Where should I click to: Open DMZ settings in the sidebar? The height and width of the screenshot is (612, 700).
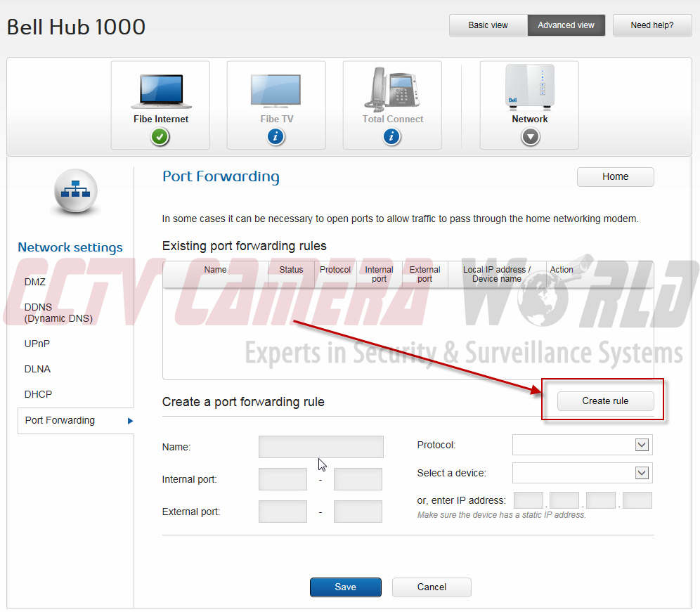click(35, 282)
